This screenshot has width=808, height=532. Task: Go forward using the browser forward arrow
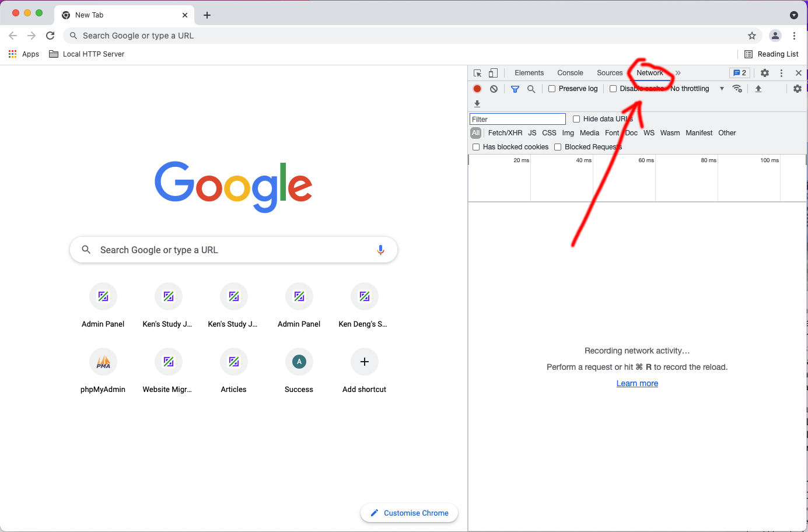[32, 36]
